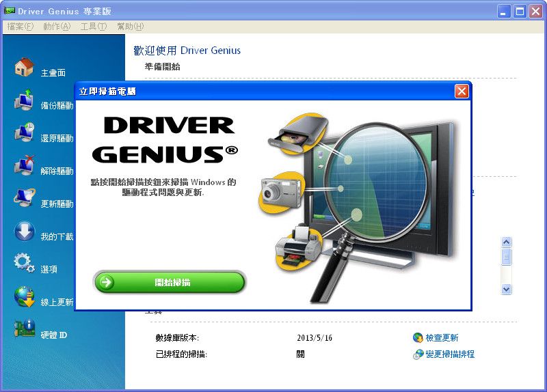Screen dimensions: 547x392
Task: Click the change scan schedule icon
Action: click(418, 354)
